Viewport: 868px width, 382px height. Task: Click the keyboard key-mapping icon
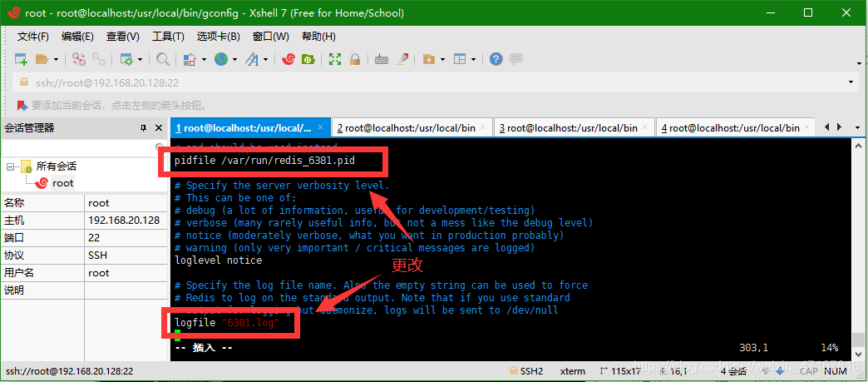tap(382, 59)
